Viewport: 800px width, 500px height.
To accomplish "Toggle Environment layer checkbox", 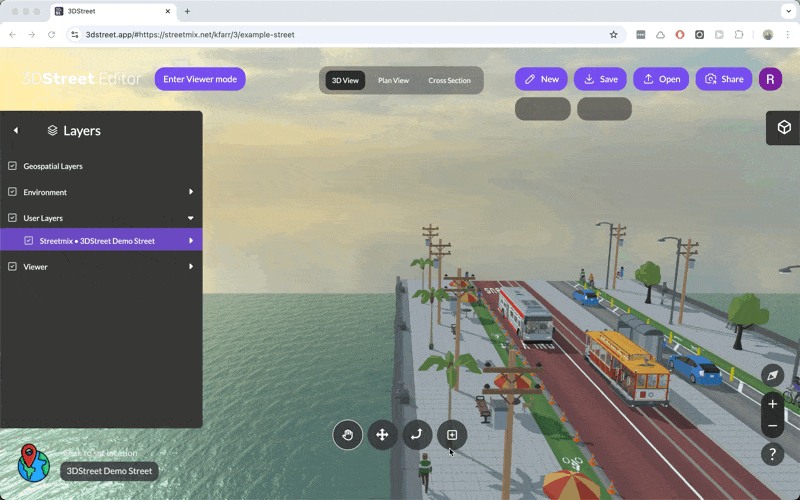I will coord(12,192).
